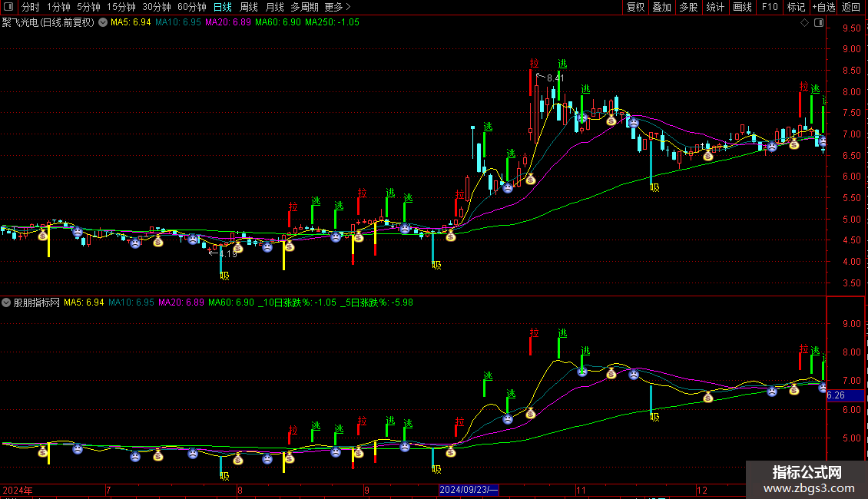Click month 12 marker on time axis
Screen dimensions: 868x499
[702, 490]
